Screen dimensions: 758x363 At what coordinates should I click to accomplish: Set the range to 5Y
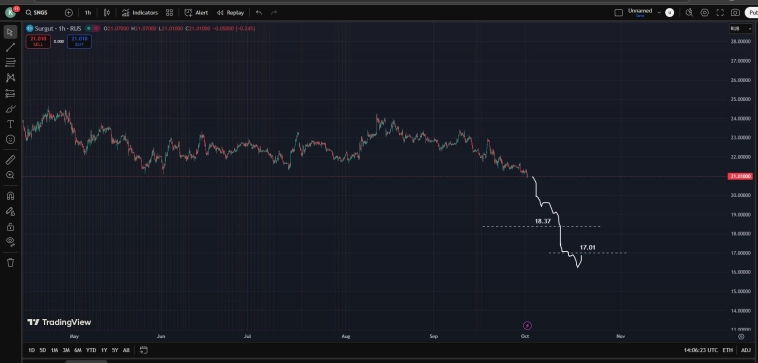click(115, 350)
